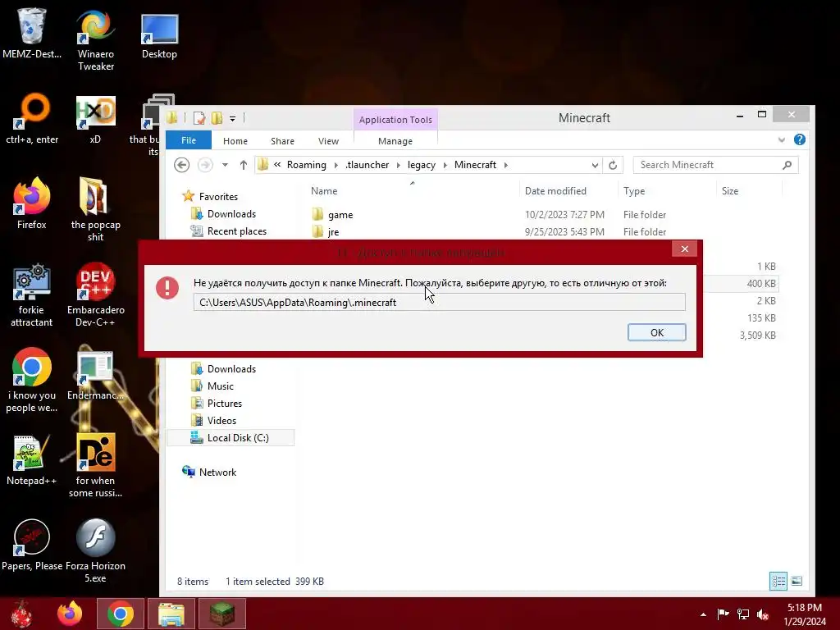Viewport: 840px width, 630px height.
Task: Click the Action Center flag tray icon
Action: (723, 614)
